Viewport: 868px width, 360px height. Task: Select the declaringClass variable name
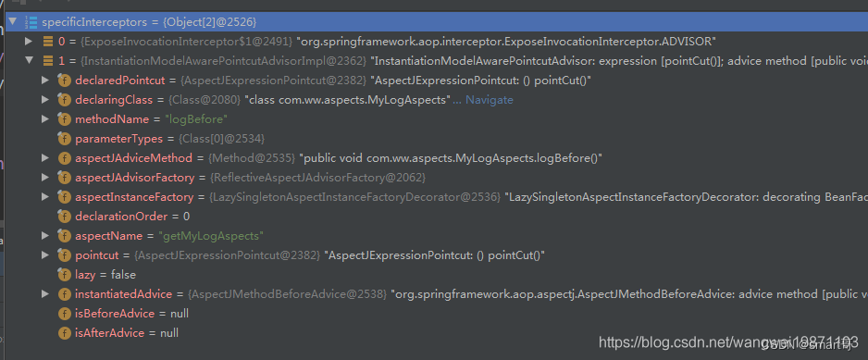click(114, 100)
